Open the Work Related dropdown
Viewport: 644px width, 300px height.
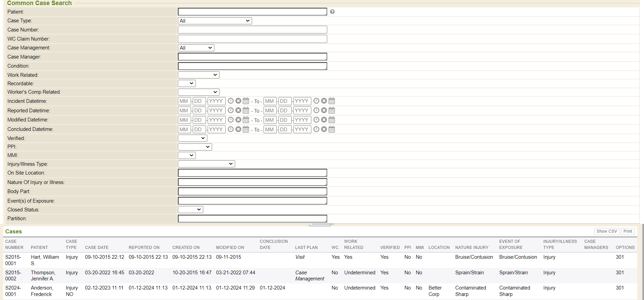[x=198, y=75]
